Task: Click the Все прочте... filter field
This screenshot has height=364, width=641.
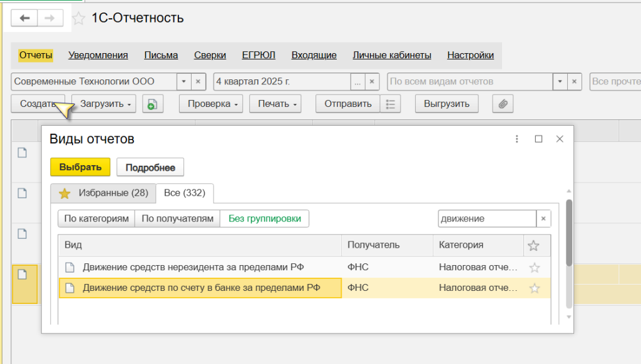Action: pyautogui.click(x=615, y=81)
